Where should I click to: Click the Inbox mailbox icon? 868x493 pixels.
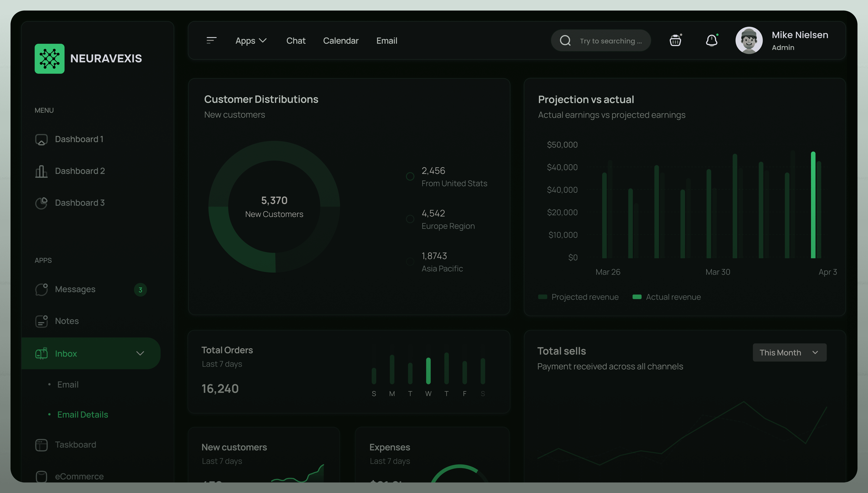coord(41,353)
